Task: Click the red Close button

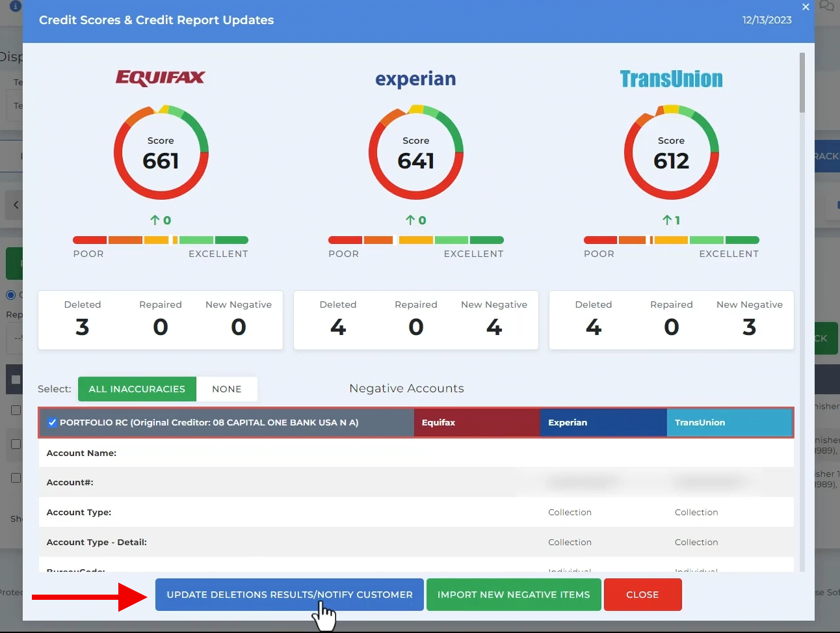Action: point(642,595)
